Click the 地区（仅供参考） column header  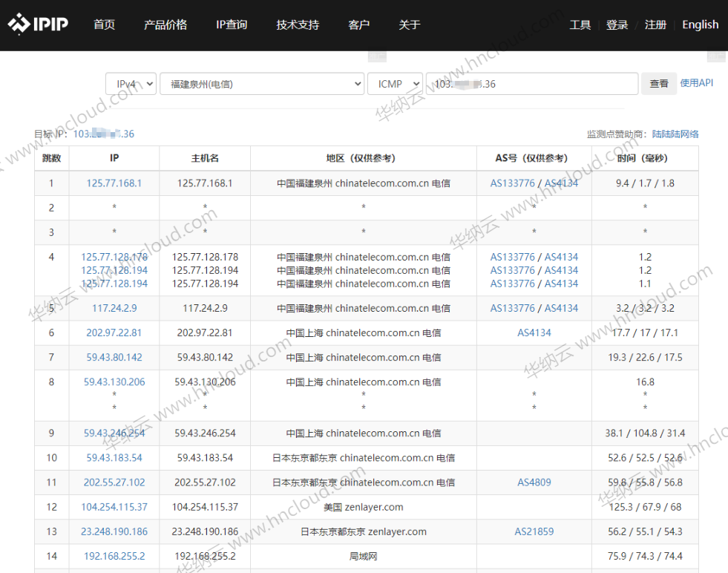[x=363, y=158]
